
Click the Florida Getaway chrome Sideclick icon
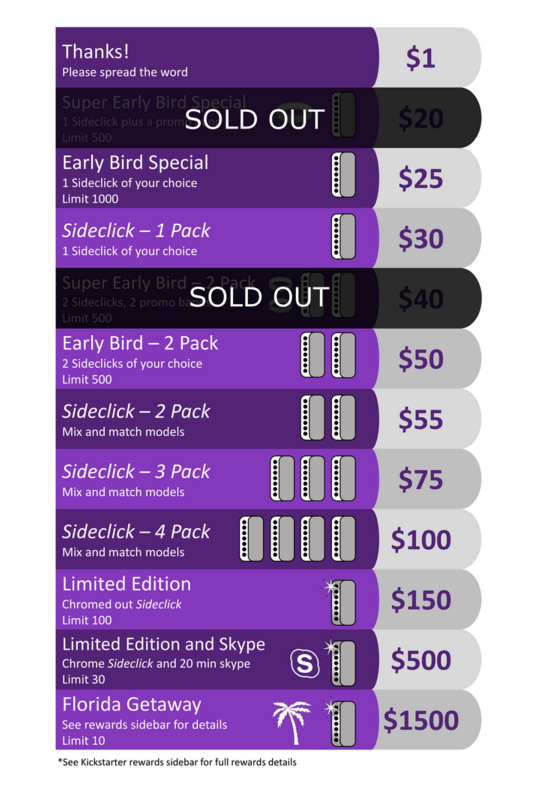tap(341, 722)
